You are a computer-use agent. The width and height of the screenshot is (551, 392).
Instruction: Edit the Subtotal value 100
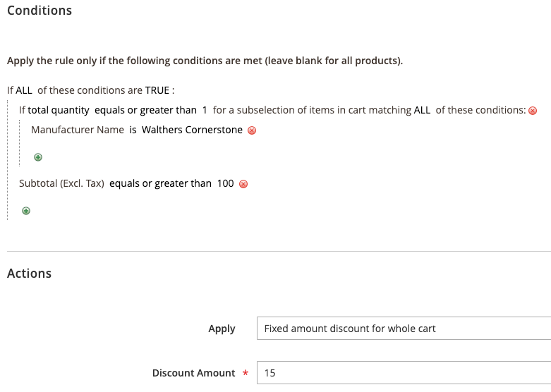(225, 183)
